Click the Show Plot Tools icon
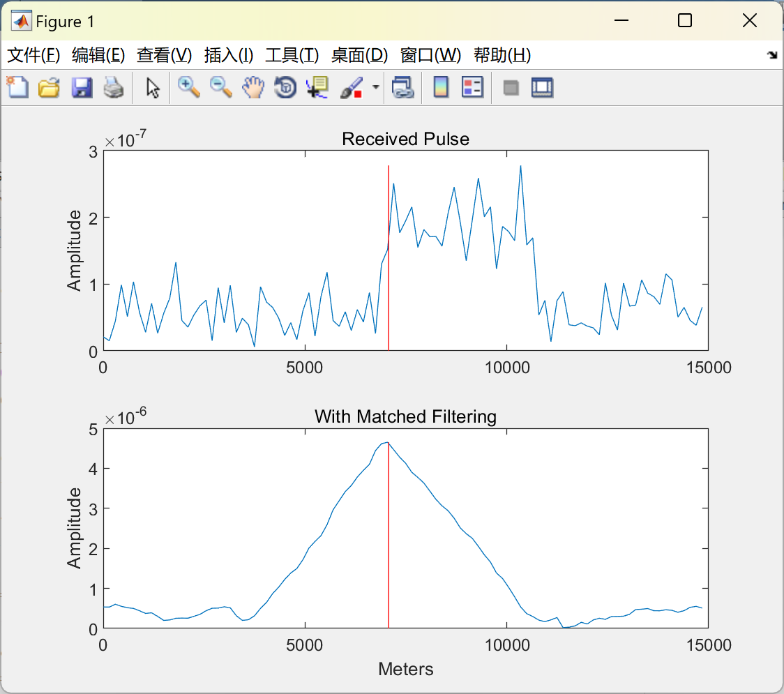The width and height of the screenshot is (784, 694). 542,87
